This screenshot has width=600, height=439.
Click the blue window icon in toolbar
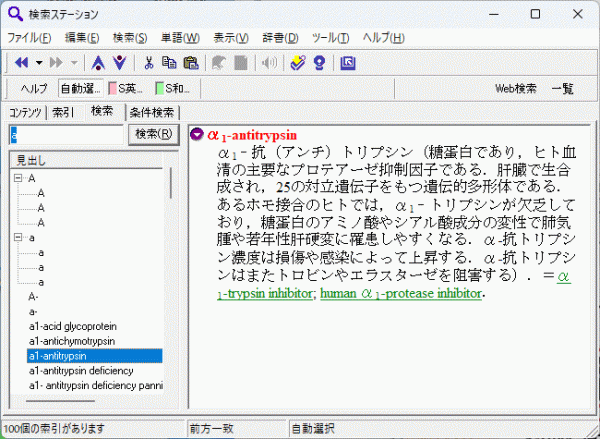pyautogui.click(x=348, y=62)
